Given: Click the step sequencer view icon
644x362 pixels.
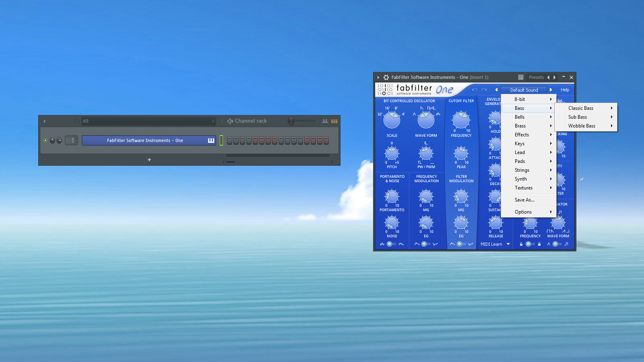Looking at the screenshot, I should click(334, 121).
